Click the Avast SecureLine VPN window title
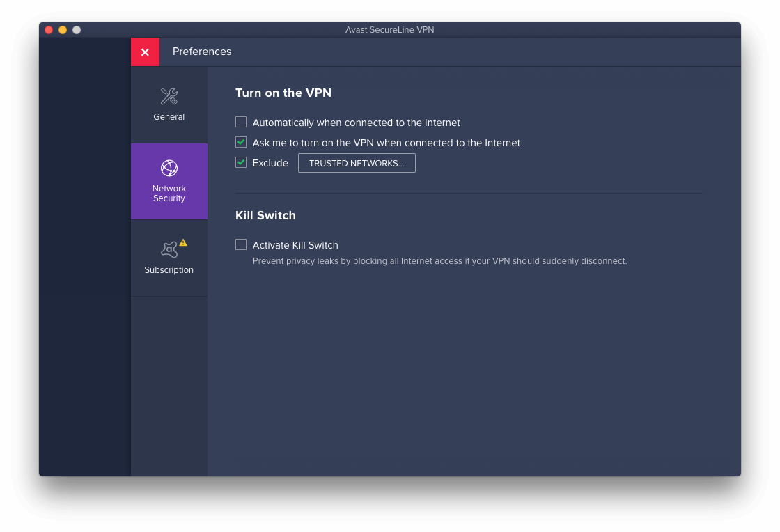This screenshot has width=780, height=532. point(389,30)
